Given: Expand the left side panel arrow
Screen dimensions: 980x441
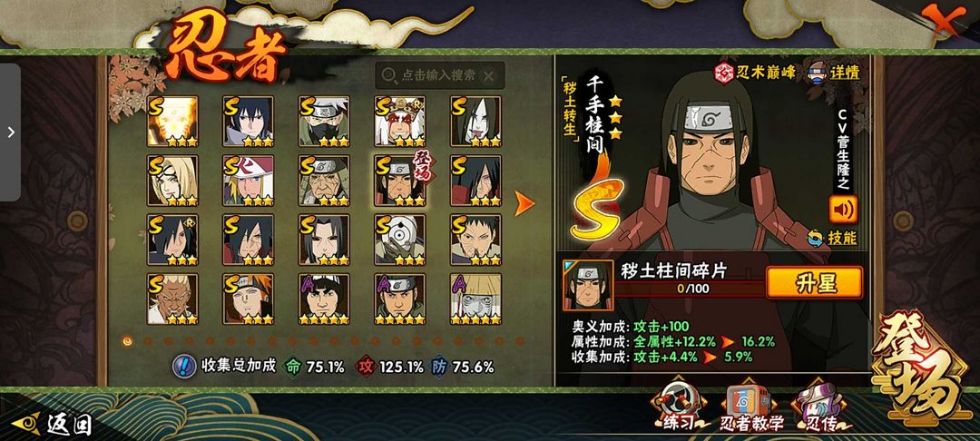Looking at the screenshot, I should coord(10,132).
